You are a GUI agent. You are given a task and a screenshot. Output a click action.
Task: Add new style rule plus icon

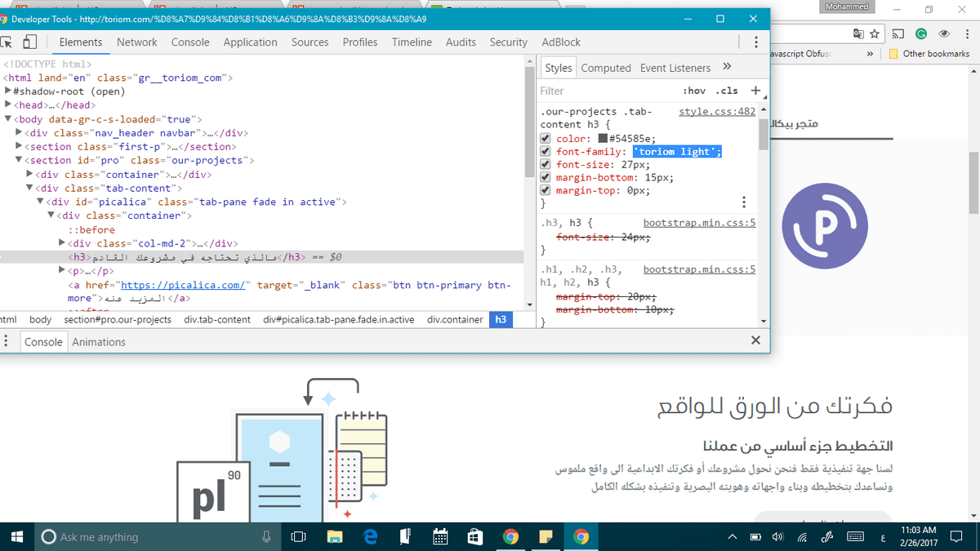pos(755,91)
